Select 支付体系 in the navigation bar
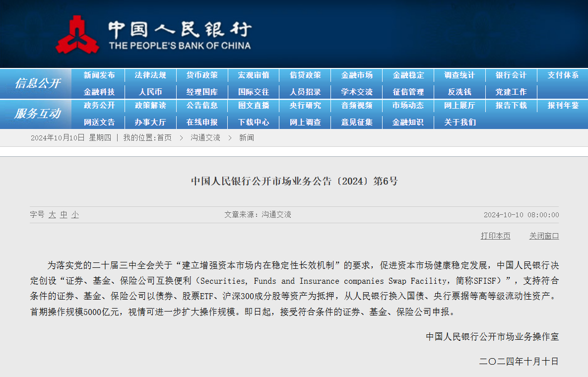This screenshot has height=377, width=588. pyautogui.click(x=563, y=75)
